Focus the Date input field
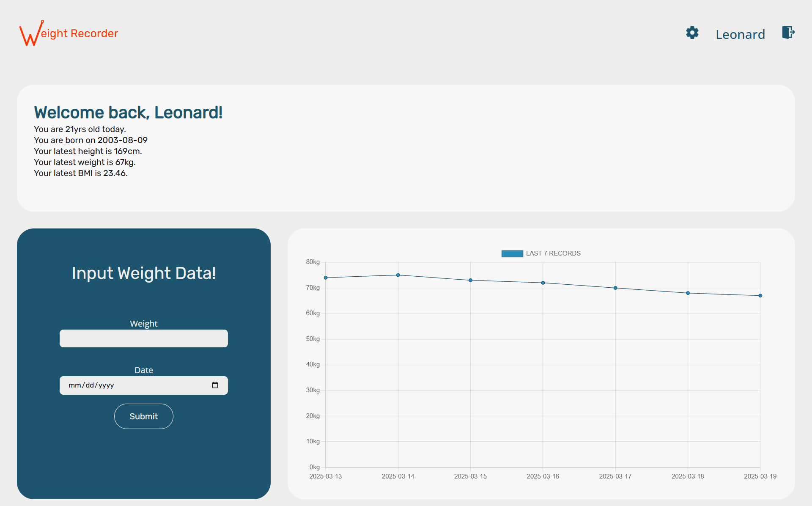The width and height of the screenshot is (812, 506). point(127,385)
